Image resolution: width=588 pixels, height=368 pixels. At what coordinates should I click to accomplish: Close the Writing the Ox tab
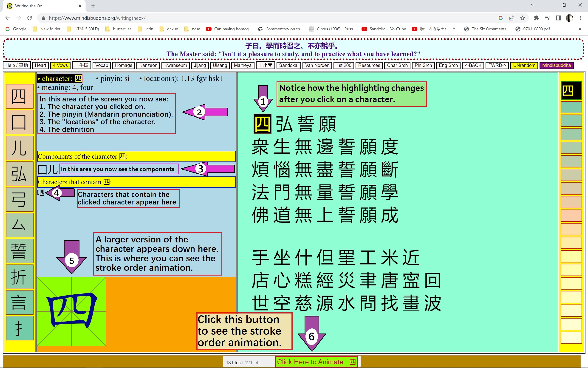pos(80,6)
